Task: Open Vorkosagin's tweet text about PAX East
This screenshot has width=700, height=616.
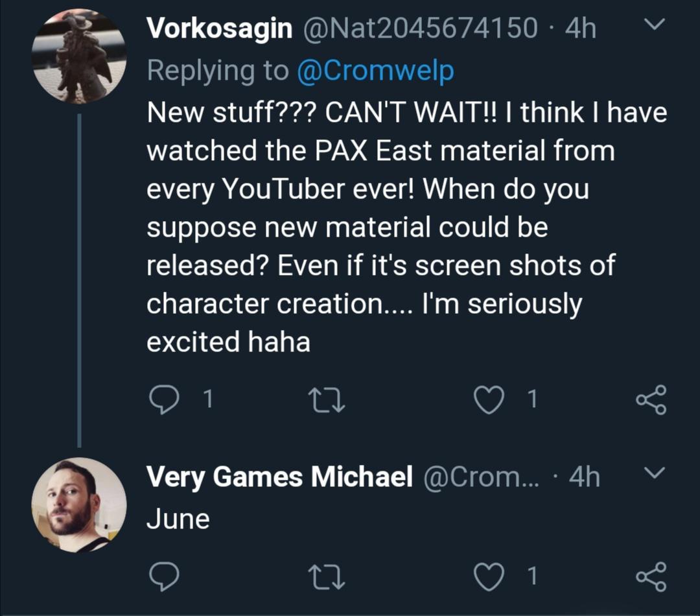Action: pos(389,227)
